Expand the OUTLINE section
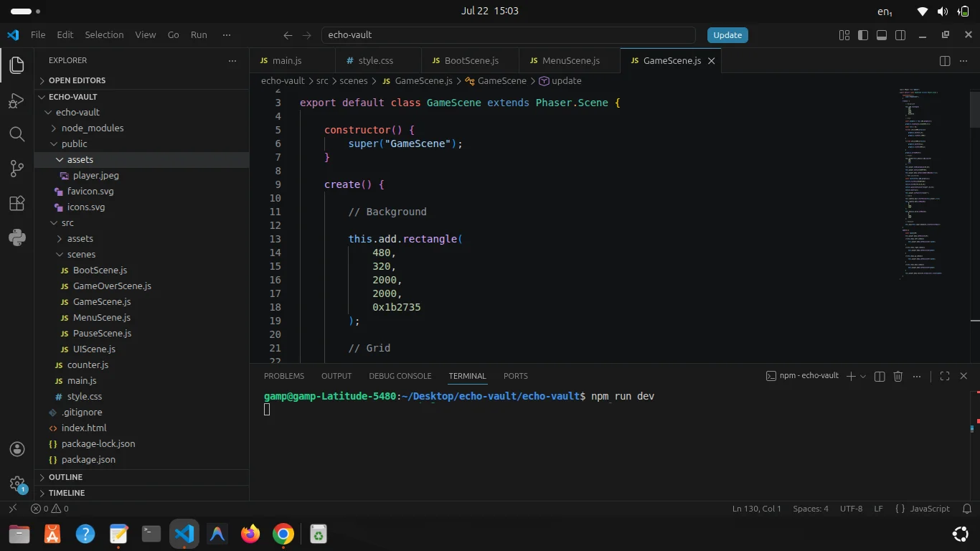 click(142, 477)
